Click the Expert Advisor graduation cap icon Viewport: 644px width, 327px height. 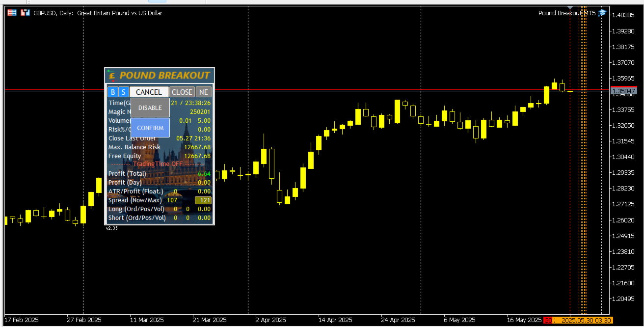point(602,13)
